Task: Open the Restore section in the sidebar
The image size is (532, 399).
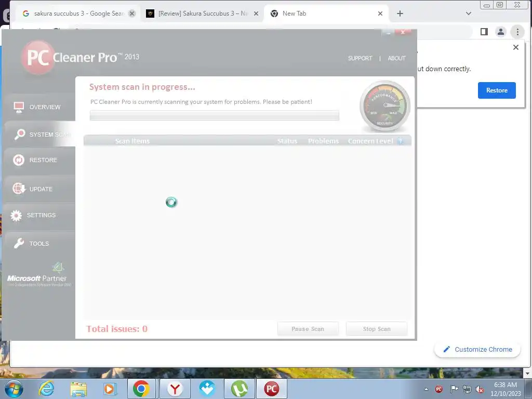Action: click(39, 160)
